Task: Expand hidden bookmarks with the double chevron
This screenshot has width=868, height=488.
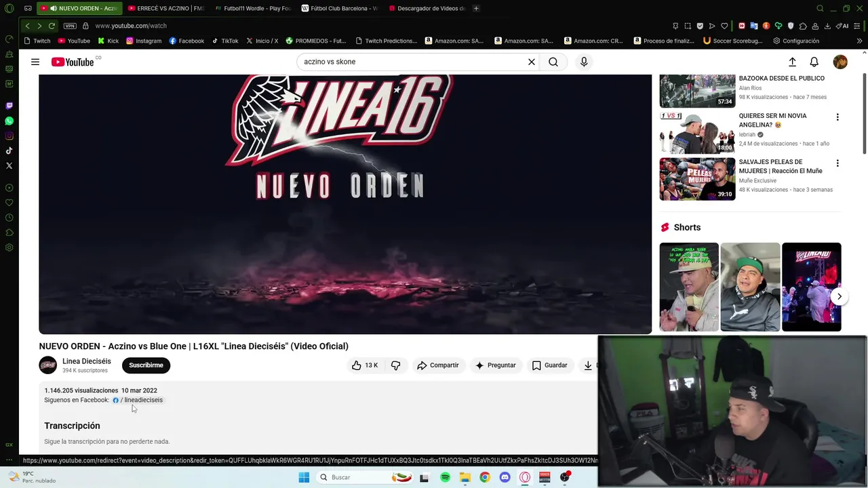Action: [859, 41]
